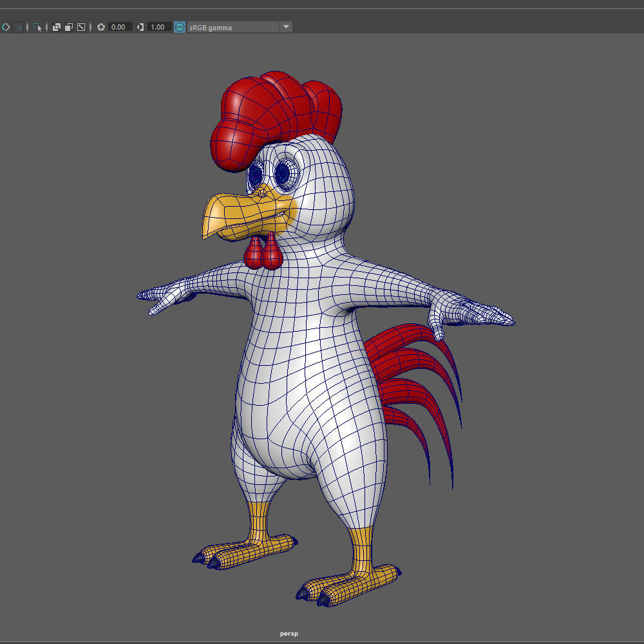Click the exposure aperture icon

100,27
